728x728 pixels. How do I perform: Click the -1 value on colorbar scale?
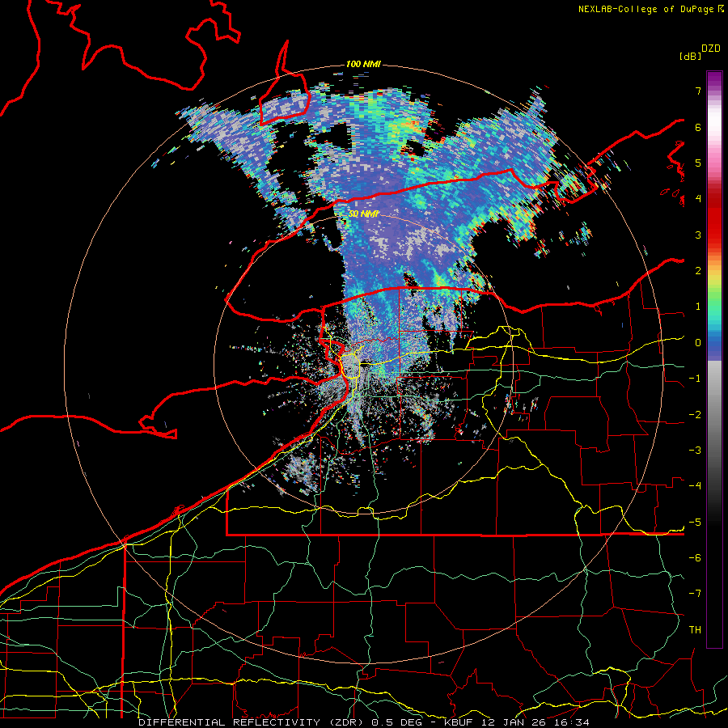click(x=695, y=379)
